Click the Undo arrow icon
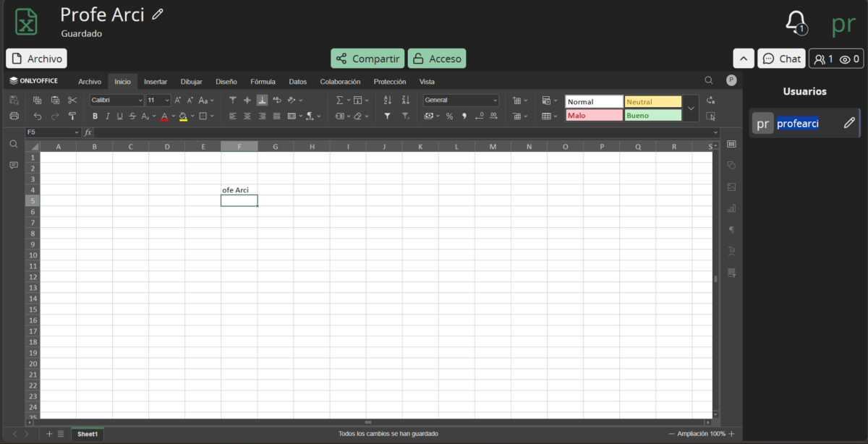The height and width of the screenshot is (444, 868). pyautogui.click(x=38, y=116)
